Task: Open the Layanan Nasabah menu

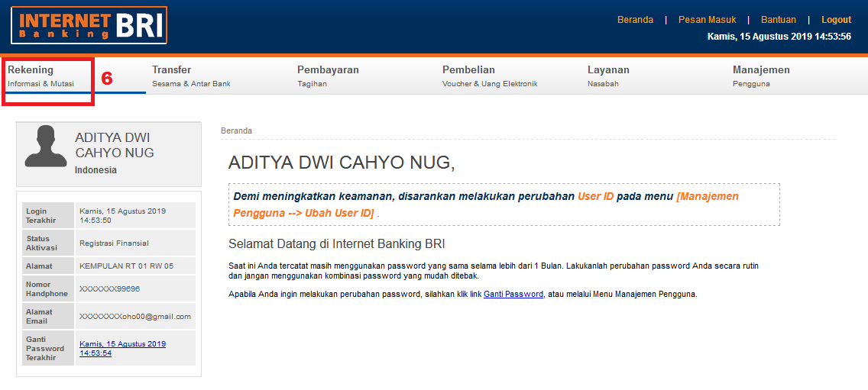Action: click(608, 76)
